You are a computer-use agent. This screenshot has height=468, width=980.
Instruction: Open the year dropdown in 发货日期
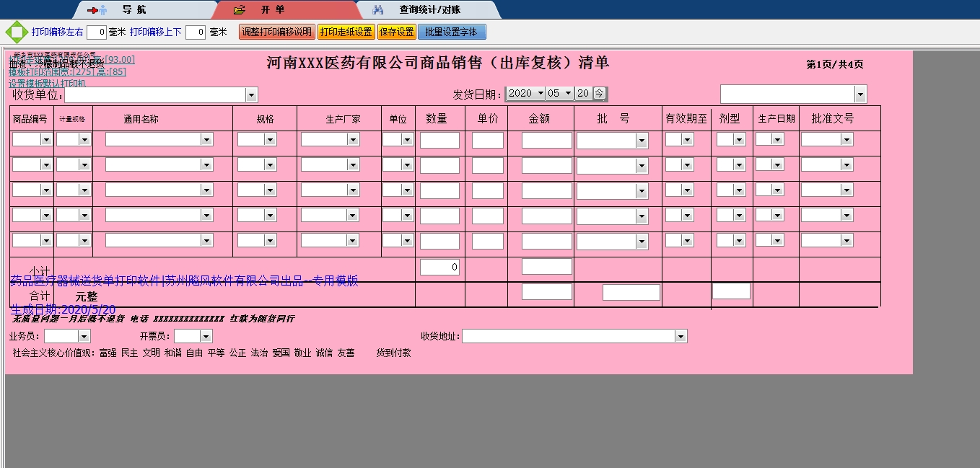point(541,93)
